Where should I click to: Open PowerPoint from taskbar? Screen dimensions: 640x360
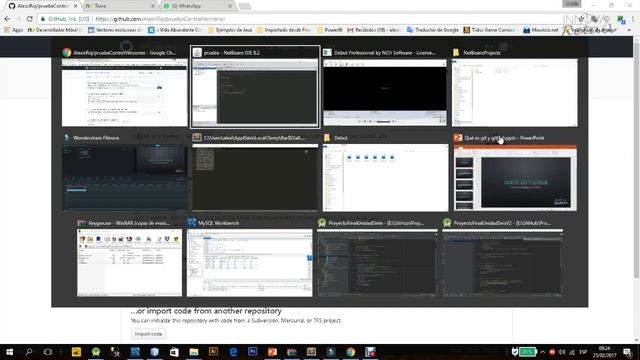272,352
